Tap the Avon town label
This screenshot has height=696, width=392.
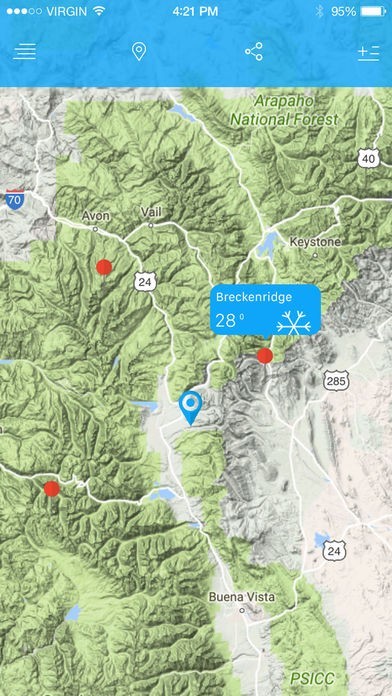click(x=95, y=216)
